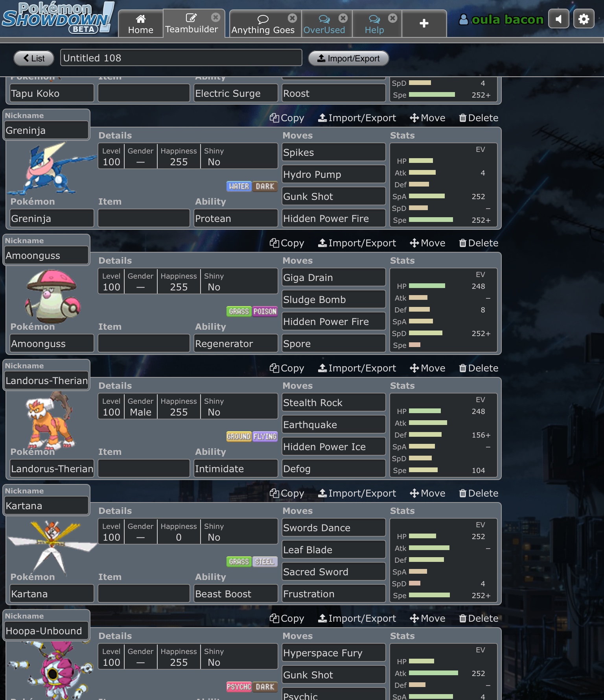Edit Greninja's Hydro Pump move slot
Viewport: 604px width, 700px height.
[x=333, y=174]
